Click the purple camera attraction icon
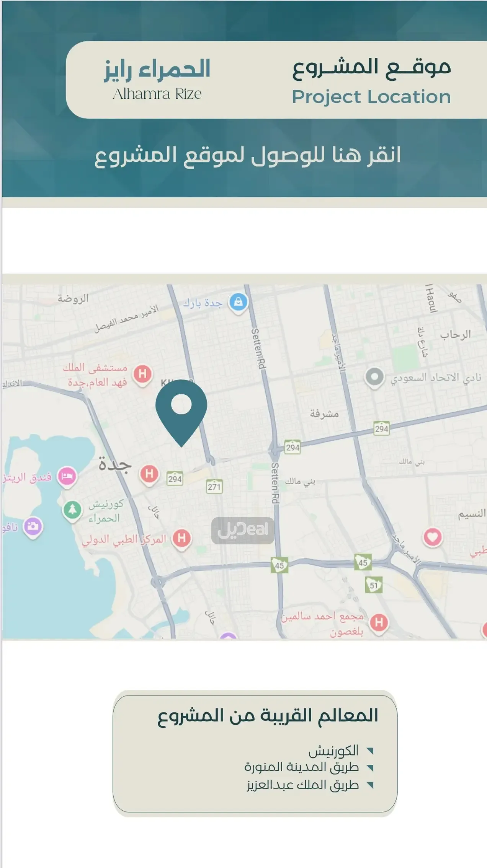Viewport: 487px width, 868px height. tap(33, 526)
